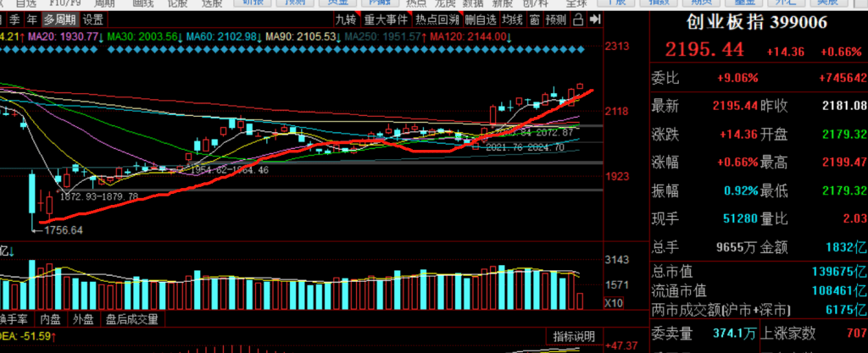Image resolution: width=868 pixels, height=353 pixels.
Task: Switch to the 年 period tab
Action: [33, 20]
